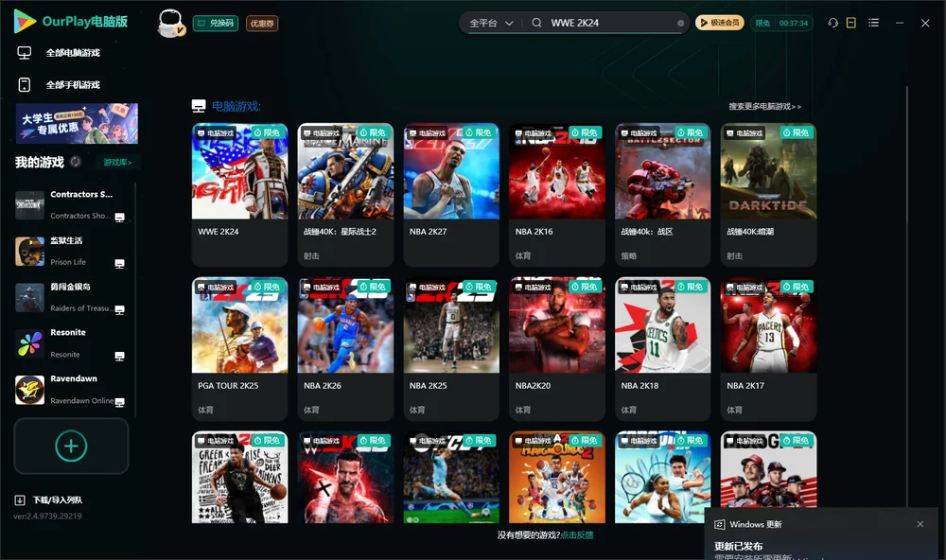Click 限免 badge on WWE 2K24 card
Screen dimensions: 946x560
(268, 132)
